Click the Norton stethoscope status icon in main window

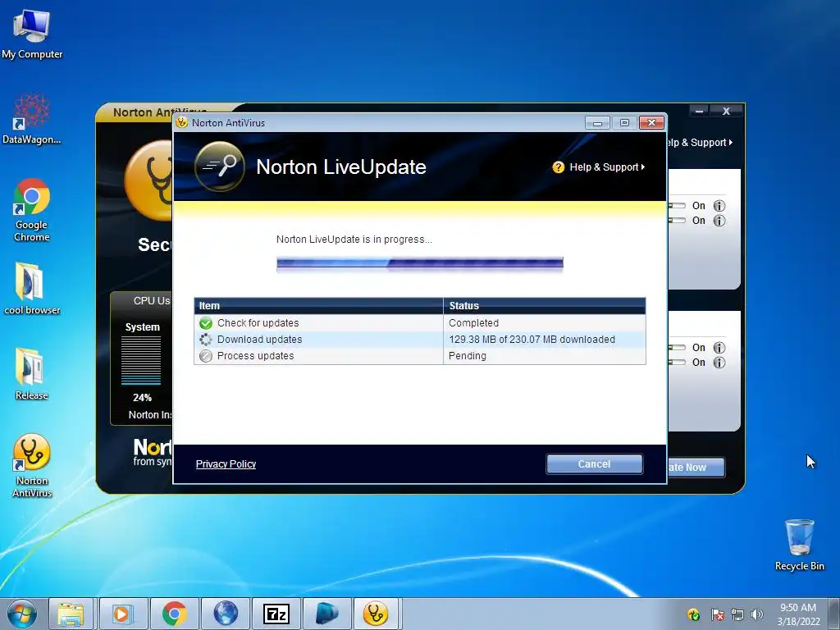[149, 180]
